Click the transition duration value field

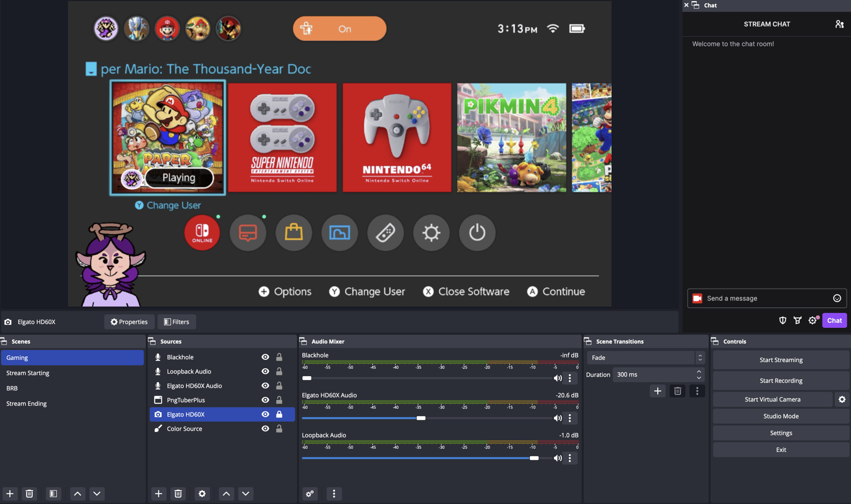(654, 375)
